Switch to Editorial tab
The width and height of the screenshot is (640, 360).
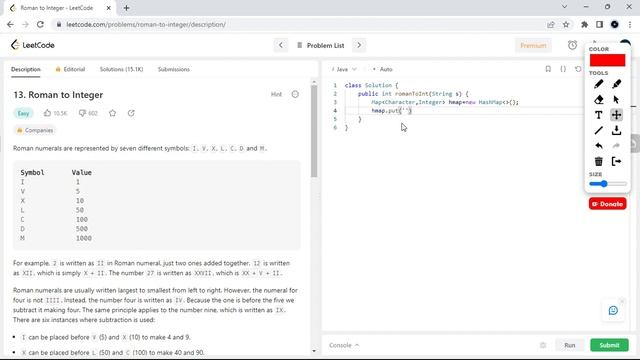point(70,69)
